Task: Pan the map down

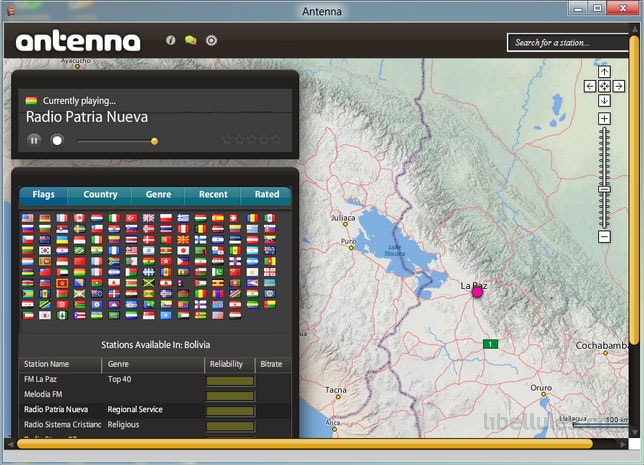Action: [604, 101]
